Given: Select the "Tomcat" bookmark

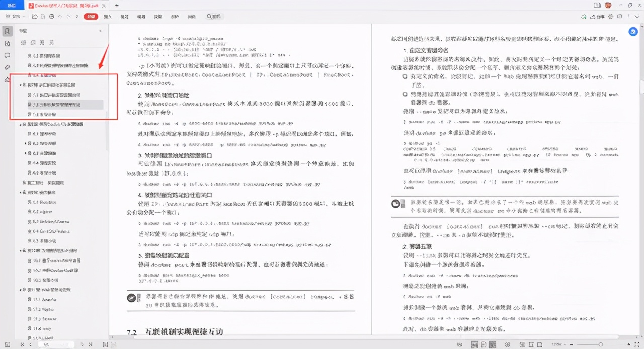Looking at the screenshot, I should pyautogui.click(x=42, y=319).
